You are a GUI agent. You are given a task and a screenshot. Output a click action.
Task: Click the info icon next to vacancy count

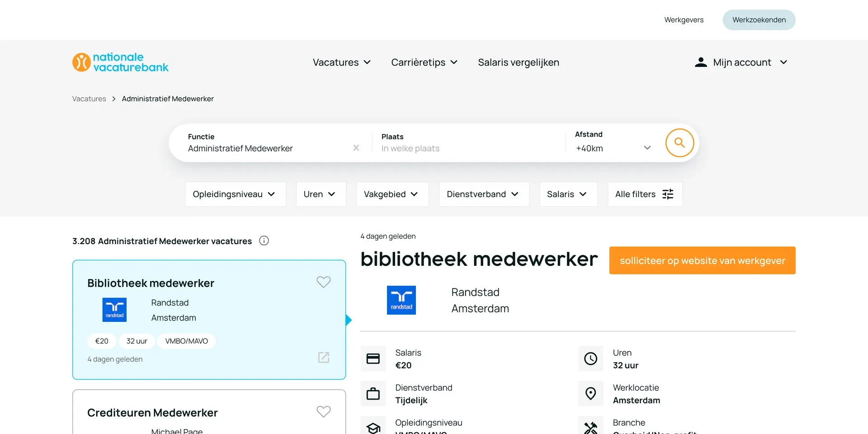click(x=264, y=241)
